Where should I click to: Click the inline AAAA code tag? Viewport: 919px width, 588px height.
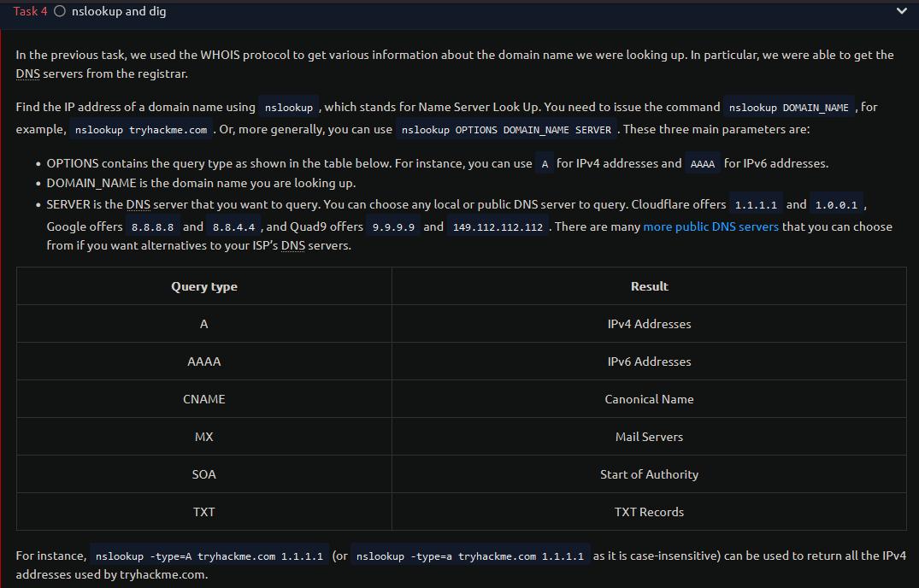pyautogui.click(x=702, y=163)
